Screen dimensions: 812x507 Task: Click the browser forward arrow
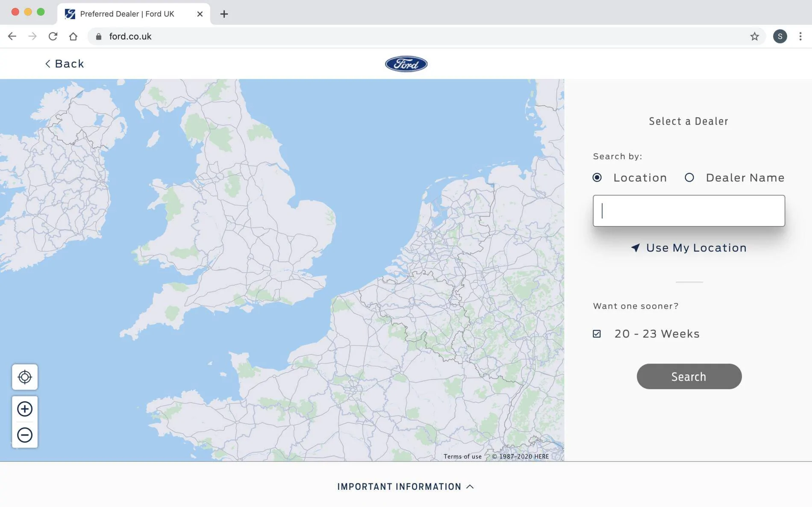pyautogui.click(x=32, y=36)
